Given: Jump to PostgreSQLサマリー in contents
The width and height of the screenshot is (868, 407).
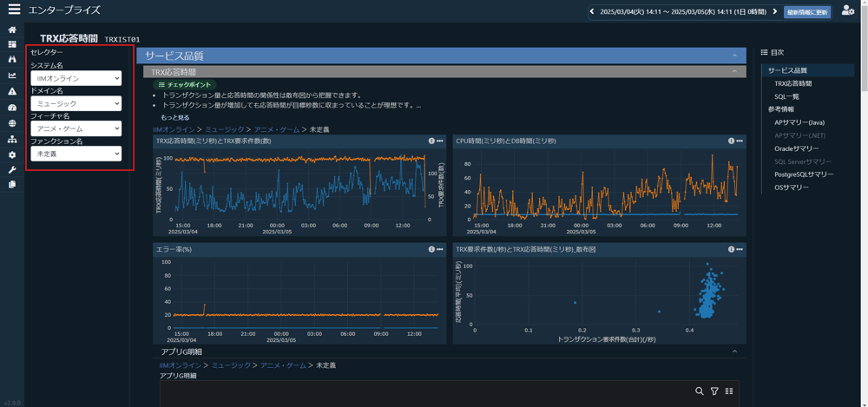Looking at the screenshot, I should click(x=804, y=174).
